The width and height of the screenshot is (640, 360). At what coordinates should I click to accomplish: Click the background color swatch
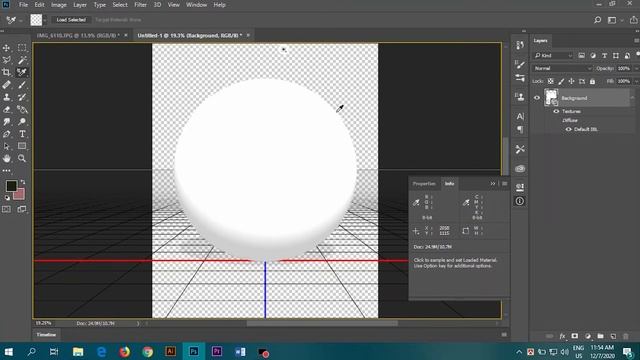tap(20, 195)
